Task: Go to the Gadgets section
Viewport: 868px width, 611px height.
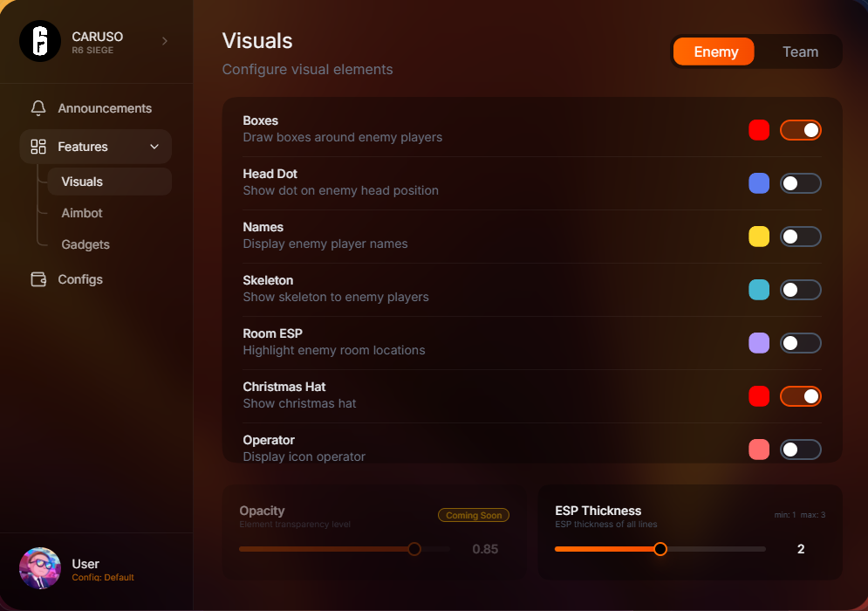Action: click(x=85, y=245)
